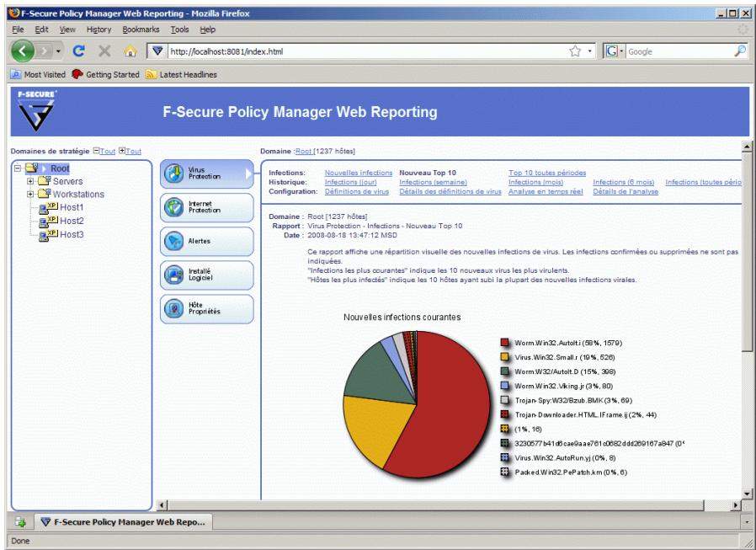Click the vertical scrollbar down arrow
This screenshot has width=756, height=550.
coord(747,494)
